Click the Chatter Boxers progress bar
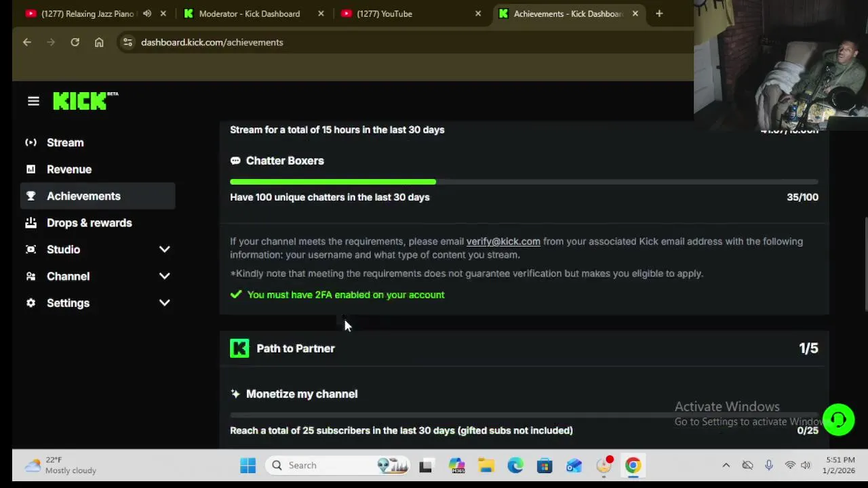The height and width of the screenshot is (488, 868). pos(524,182)
